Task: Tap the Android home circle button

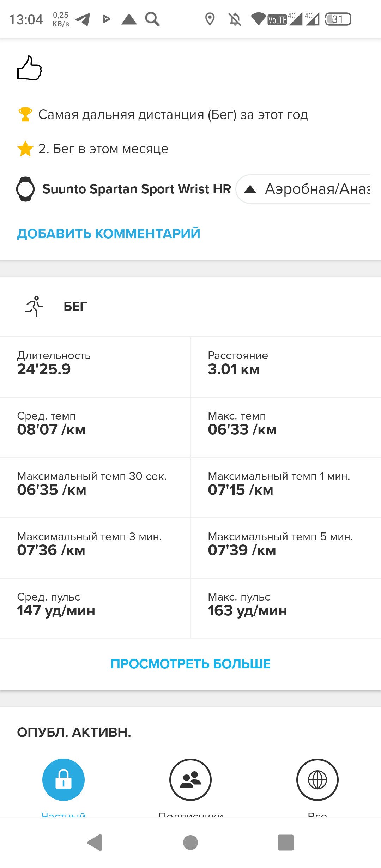Action: 190,843
